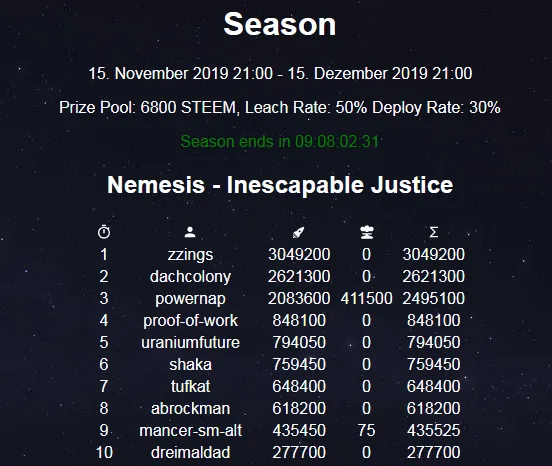Open player zzings profile

pos(190,255)
